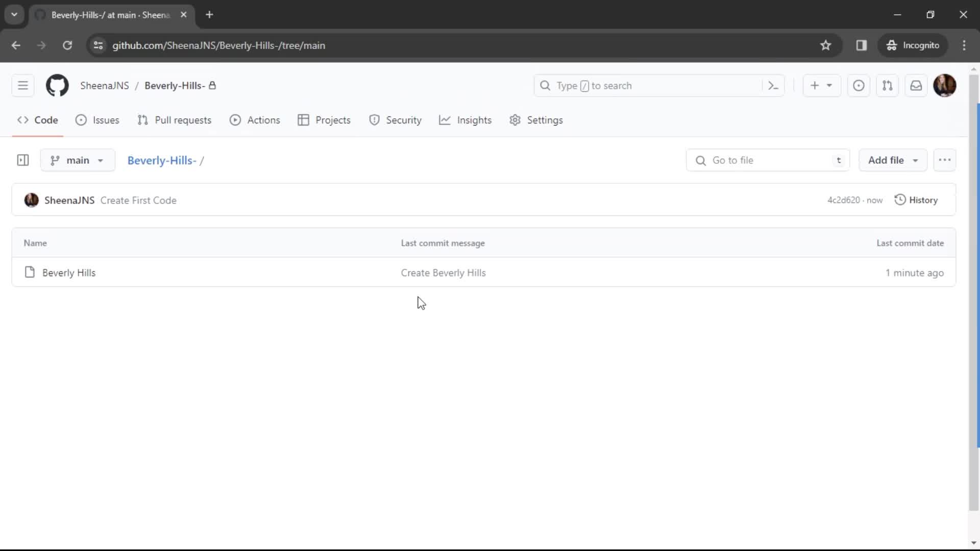Screen dimensions: 980x551
Task: Toggle repository notifications watch setting
Action: [x=946, y=160]
